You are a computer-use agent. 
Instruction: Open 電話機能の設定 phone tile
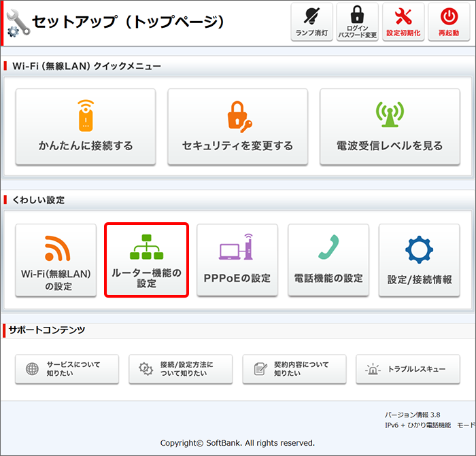tap(328, 260)
